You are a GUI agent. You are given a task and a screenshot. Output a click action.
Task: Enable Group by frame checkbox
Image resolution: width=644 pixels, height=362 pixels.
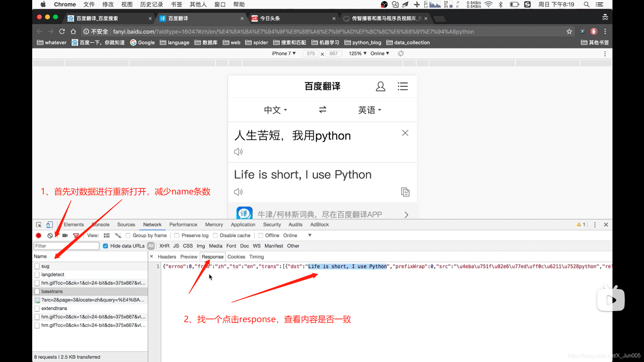point(128,236)
